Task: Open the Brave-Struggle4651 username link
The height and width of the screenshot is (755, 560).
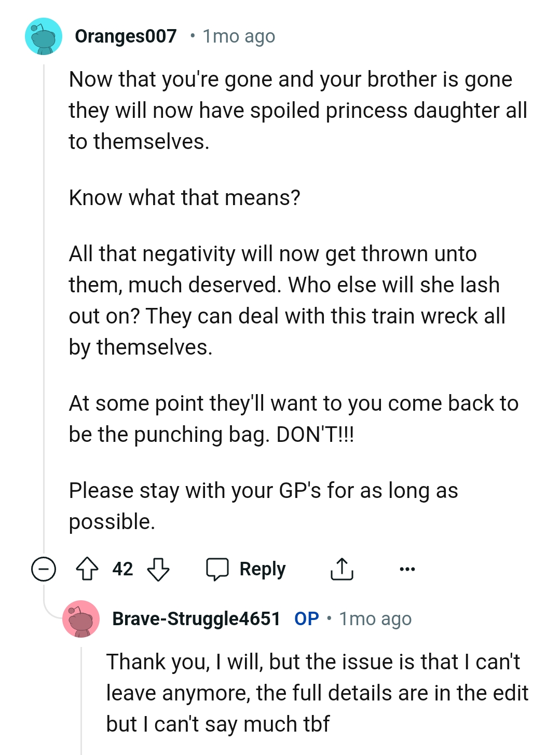Action: 196,618
